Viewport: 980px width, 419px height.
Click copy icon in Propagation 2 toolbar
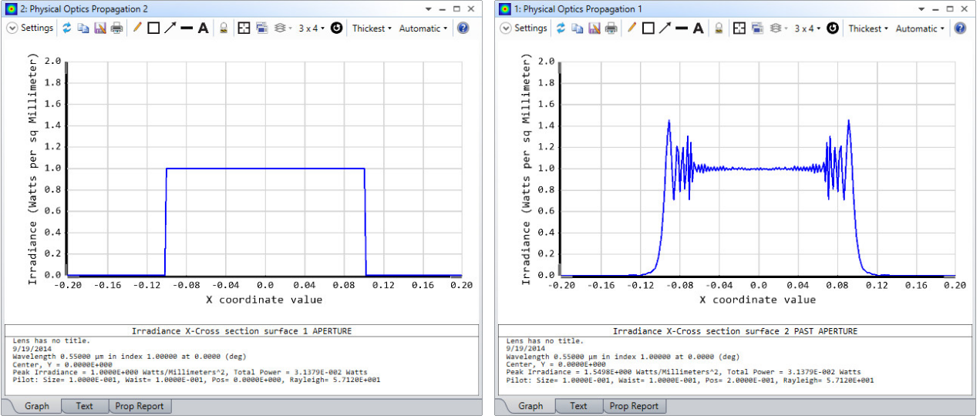click(83, 28)
